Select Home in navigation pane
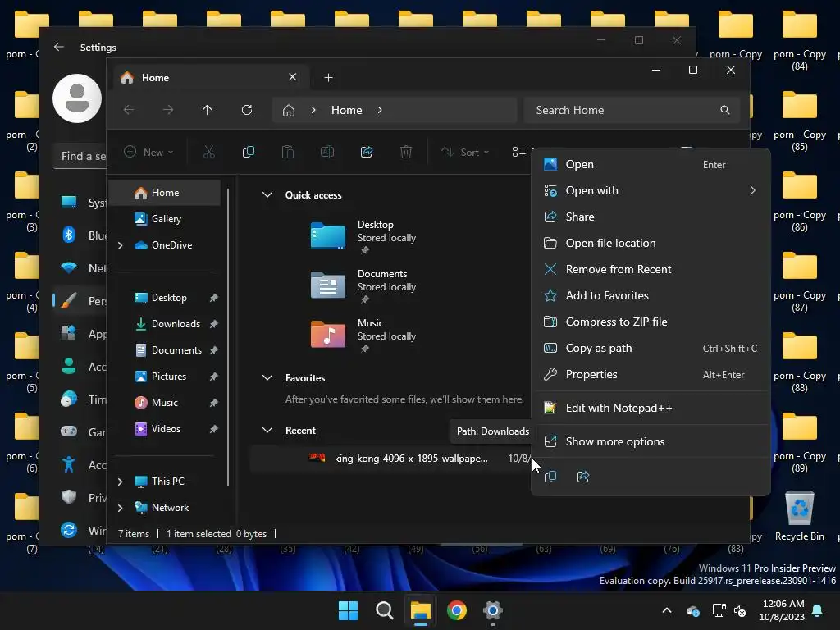840x630 pixels. (x=165, y=193)
